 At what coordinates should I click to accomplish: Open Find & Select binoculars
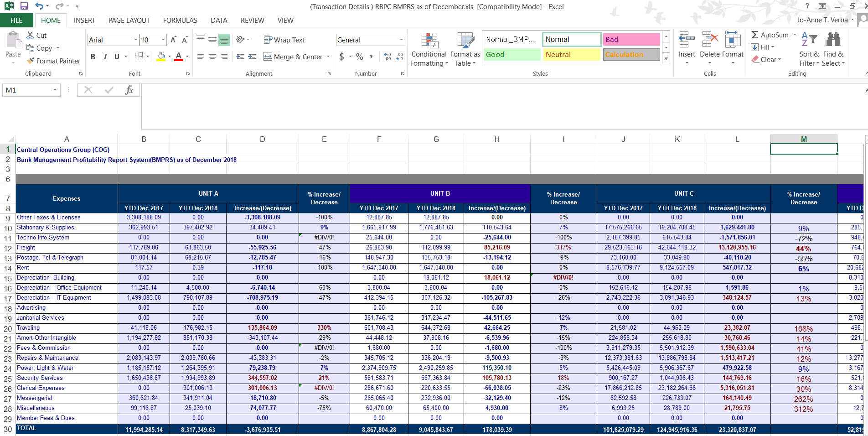pyautogui.click(x=833, y=49)
